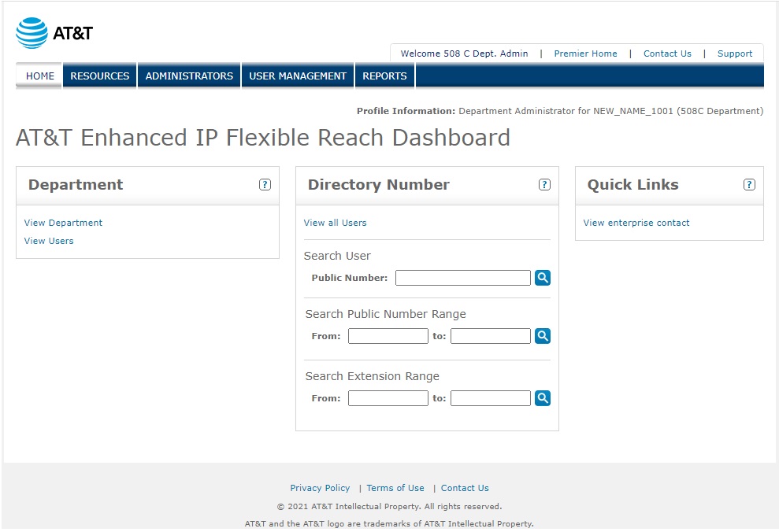Image resolution: width=779 pixels, height=532 pixels.
Task: Click the Search Extension Range heading
Action: [x=372, y=376]
